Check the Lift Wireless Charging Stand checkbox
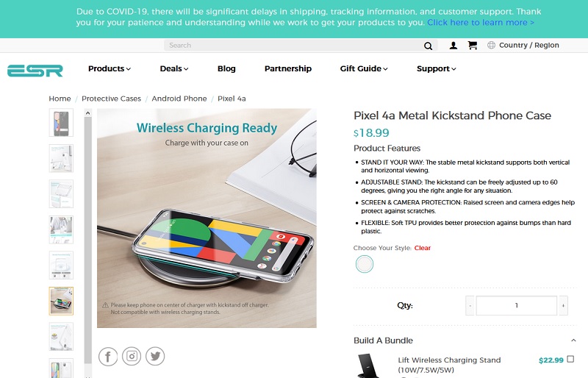Screen dimensions: 588x378 pos(570,359)
